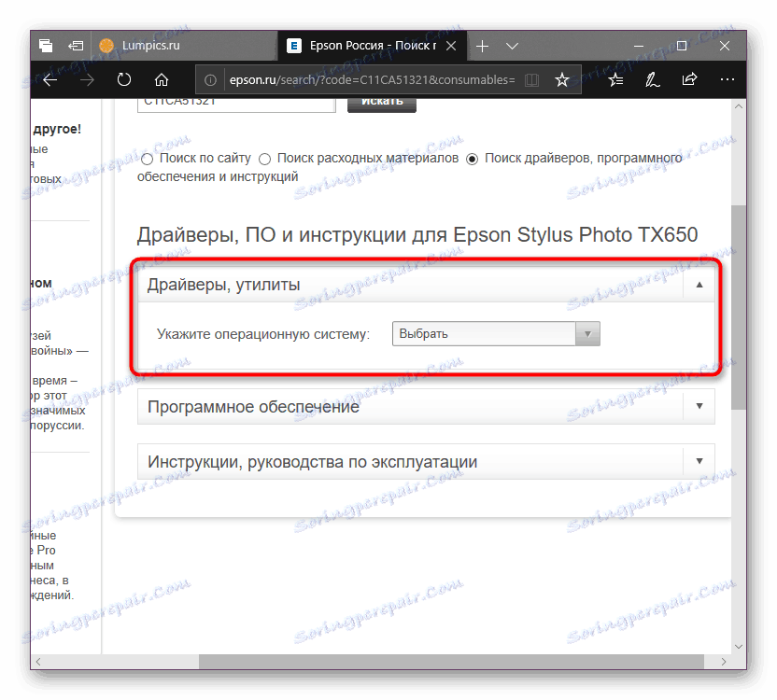
Task: Add the page to favorites with the star
Action: click(x=563, y=79)
